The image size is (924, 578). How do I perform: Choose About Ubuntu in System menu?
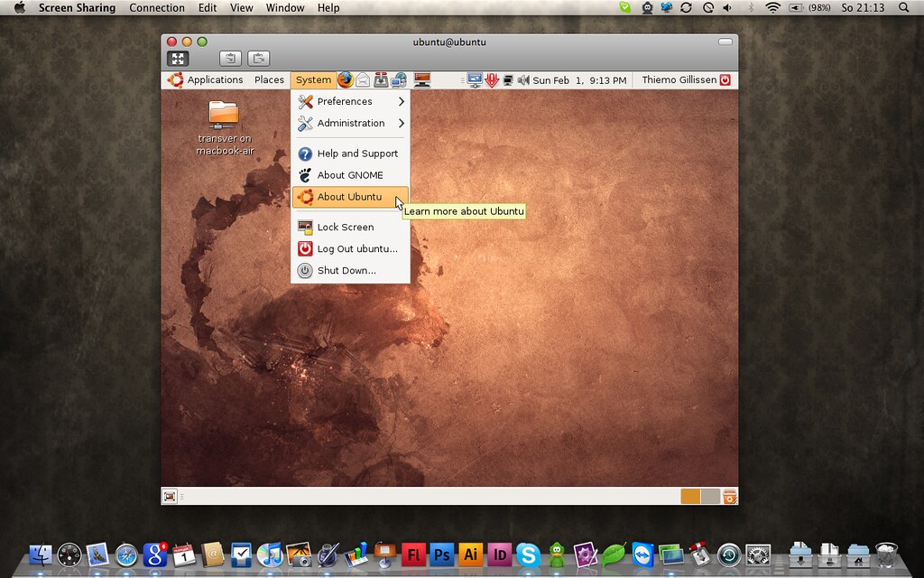[351, 197]
